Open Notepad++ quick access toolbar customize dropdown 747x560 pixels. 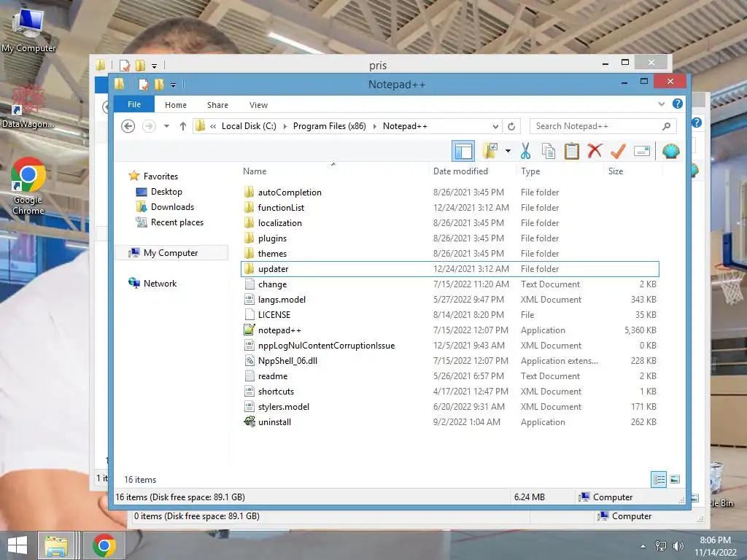pyautogui.click(x=173, y=85)
